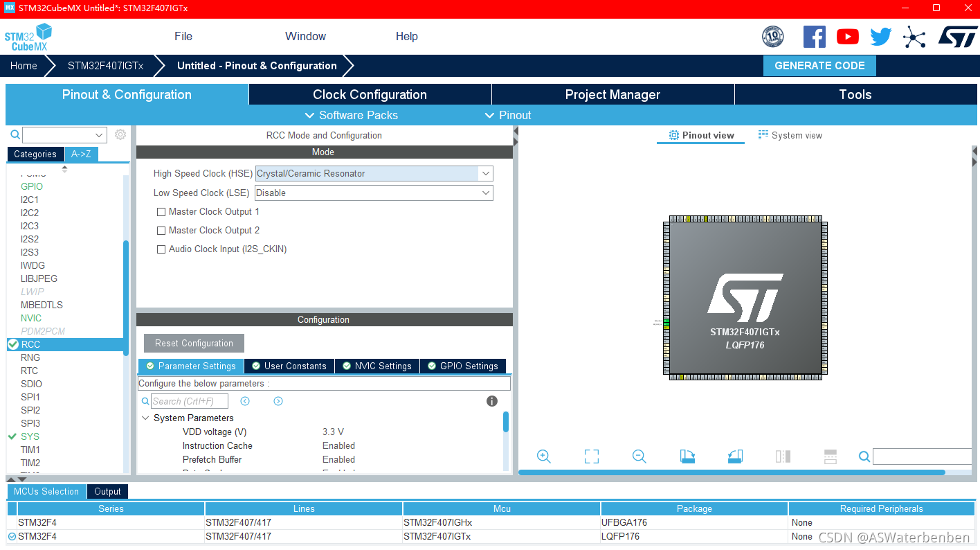Click the parameter info icon
The height and width of the screenshot is (550, 980).
coord(492,401)
